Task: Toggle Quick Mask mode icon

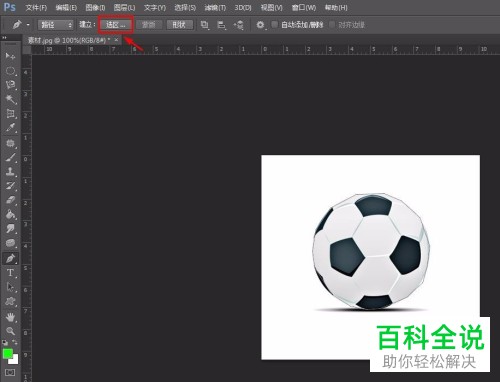Action: 10,372
